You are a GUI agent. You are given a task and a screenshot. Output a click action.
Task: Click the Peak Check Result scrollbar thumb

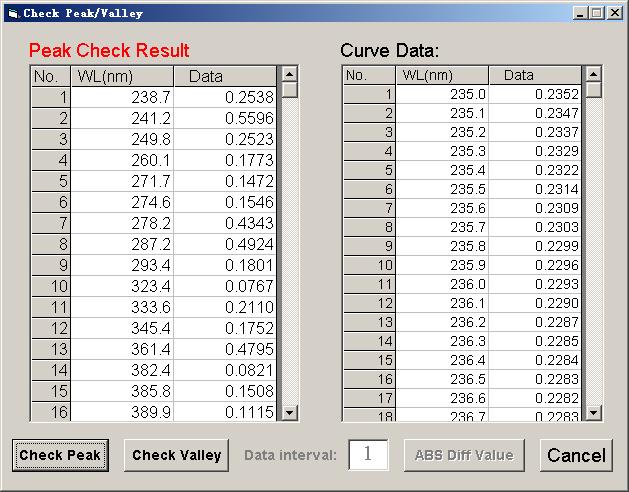click(290, 90)
